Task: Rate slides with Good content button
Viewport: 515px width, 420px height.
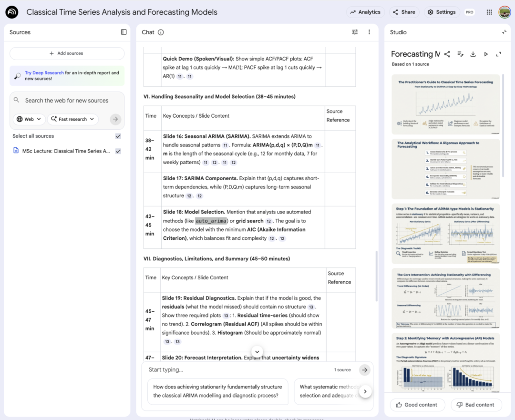Action: [x=417, y=405]
